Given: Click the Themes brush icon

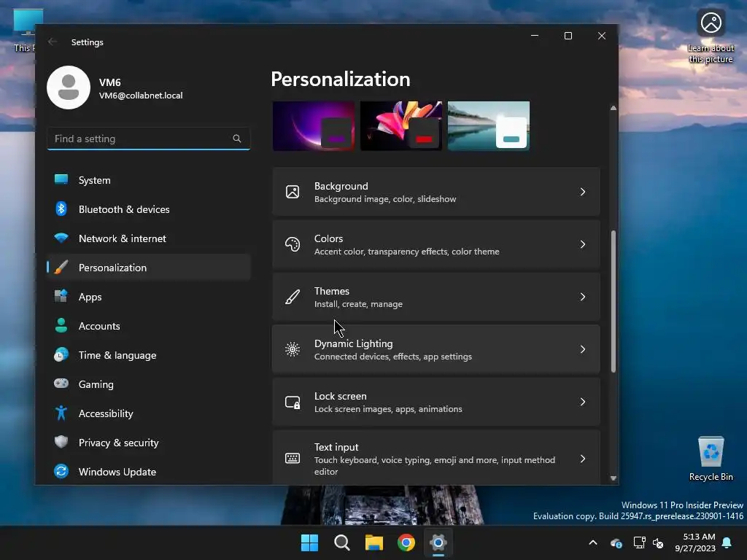Looking at the screenshot, I should tap(293, 297).
